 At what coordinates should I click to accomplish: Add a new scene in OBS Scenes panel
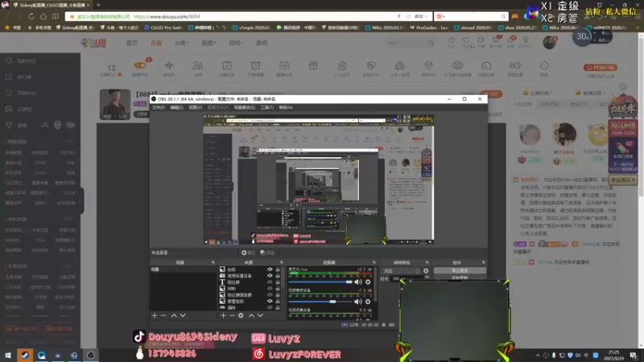pos(155,315)
